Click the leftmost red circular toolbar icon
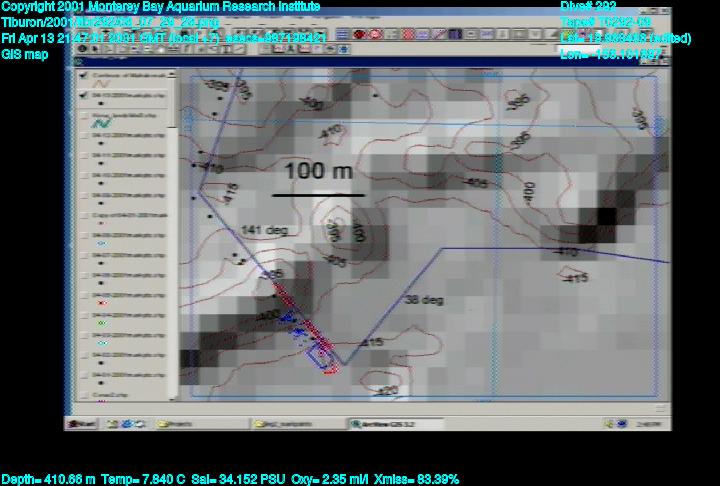This screenshot has width=720, height=486. coord(358,33)
